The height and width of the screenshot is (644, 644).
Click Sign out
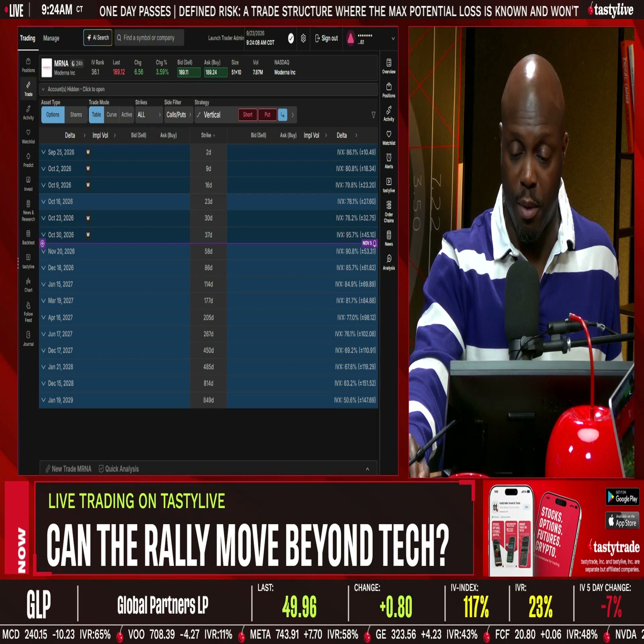coord(326,38)
